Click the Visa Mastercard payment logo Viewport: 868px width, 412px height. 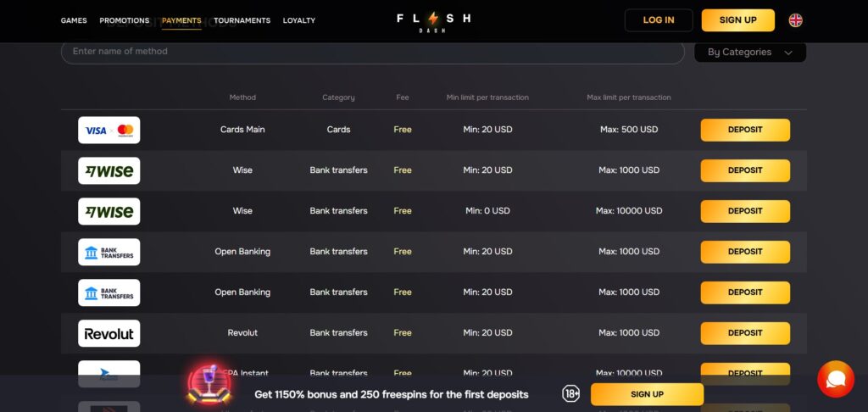[x=109, y=130]
